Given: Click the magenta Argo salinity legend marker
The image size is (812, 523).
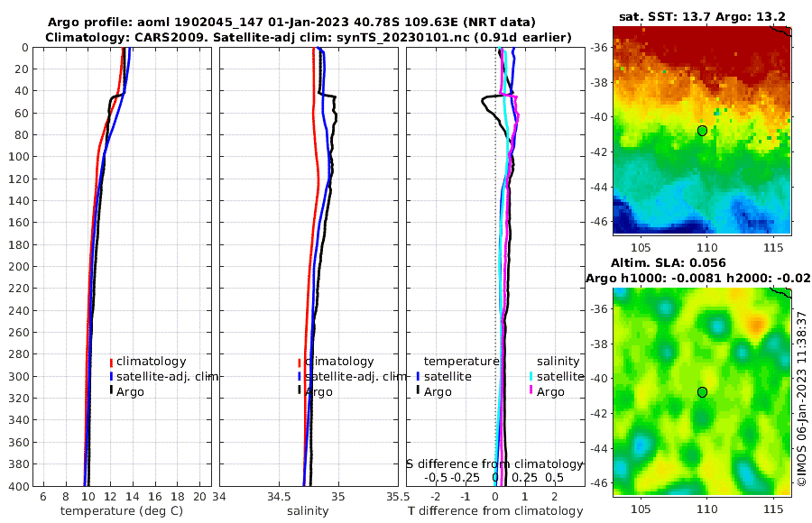Looking at the screenshot, I should click(x=531, y=390).
